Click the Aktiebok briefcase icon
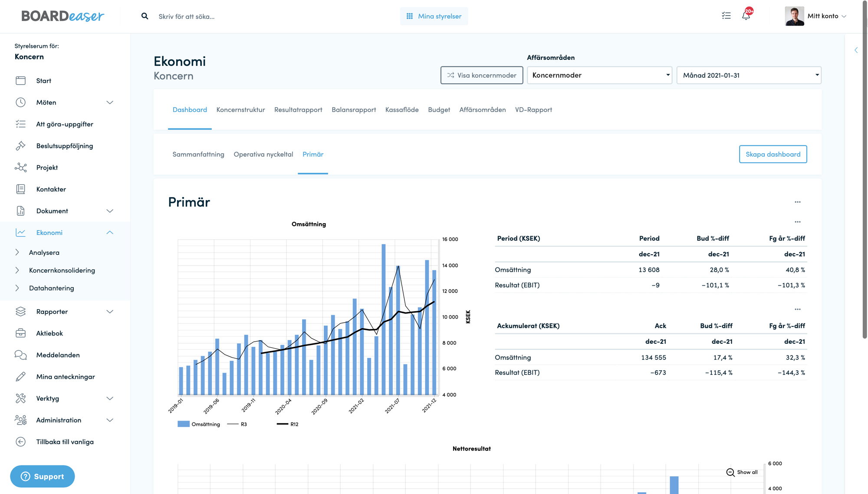The image size is (868, 494). coord(20,333)
